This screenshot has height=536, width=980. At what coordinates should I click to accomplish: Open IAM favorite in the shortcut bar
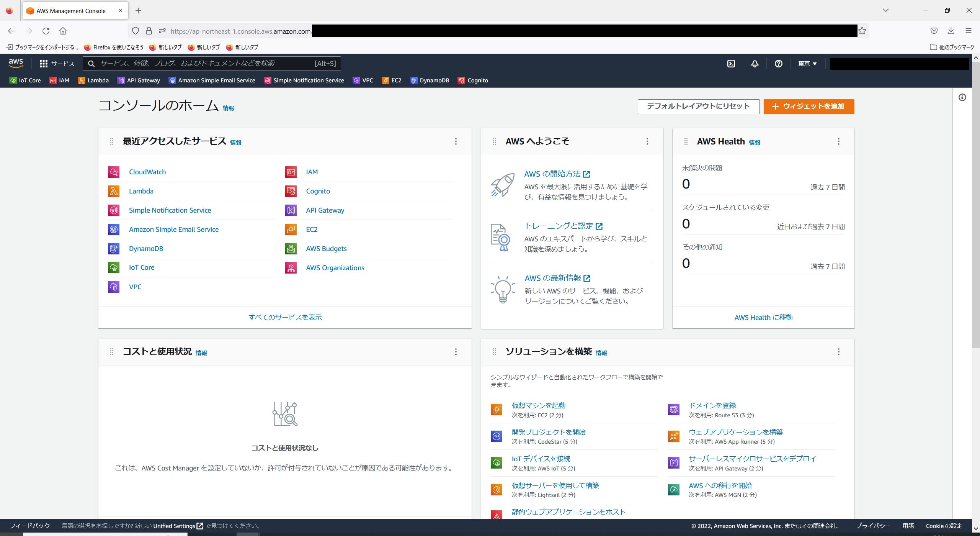click(59, 80)
